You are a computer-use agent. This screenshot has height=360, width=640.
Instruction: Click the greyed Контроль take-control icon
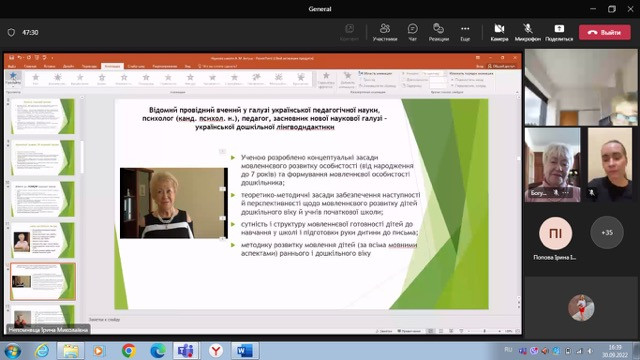coord(349,32)
